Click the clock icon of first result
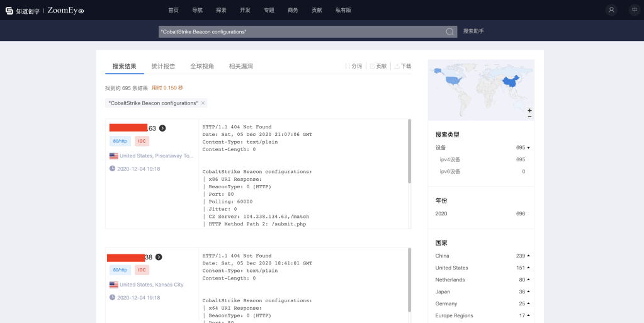This screenshot has width=644, height=323. pyautogui.click(x=112, y=169)
